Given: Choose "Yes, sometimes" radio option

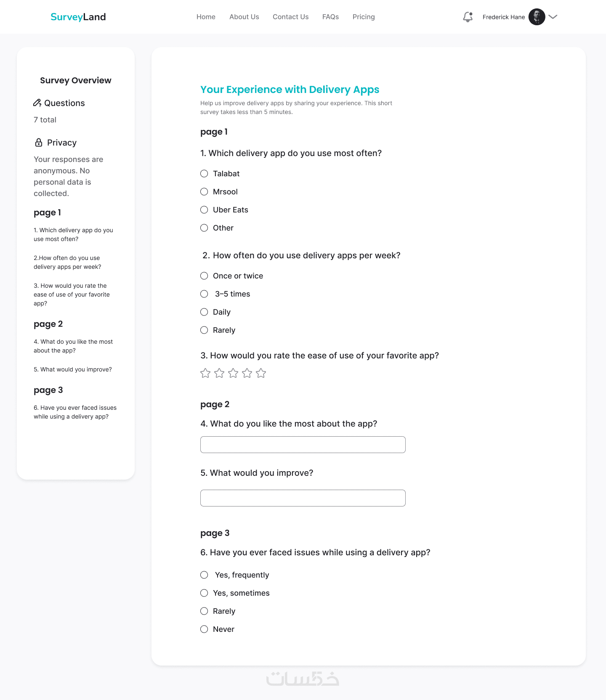Looking at the screenshot, I should [x=204, y=593].
